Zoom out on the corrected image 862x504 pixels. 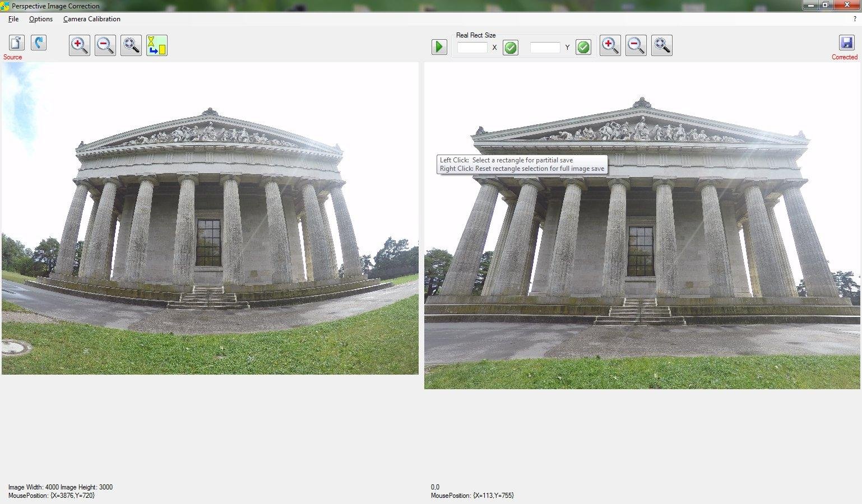point(636,45)
